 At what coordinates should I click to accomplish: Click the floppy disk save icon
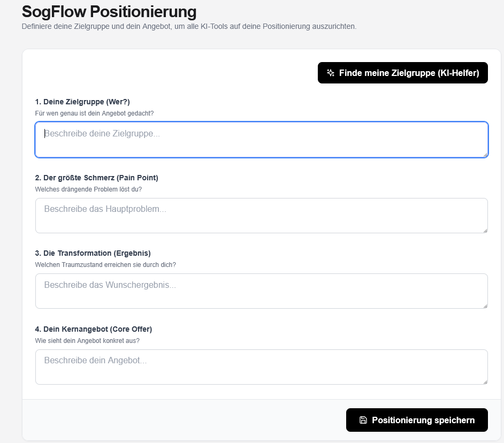point(363,420)
